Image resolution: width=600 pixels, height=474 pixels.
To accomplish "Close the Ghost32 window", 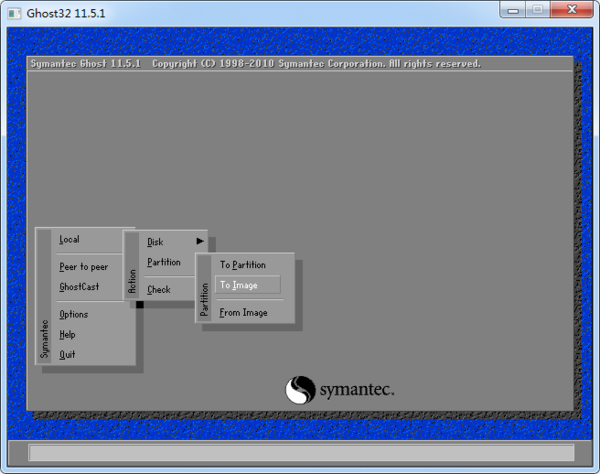I will (572, 10).
